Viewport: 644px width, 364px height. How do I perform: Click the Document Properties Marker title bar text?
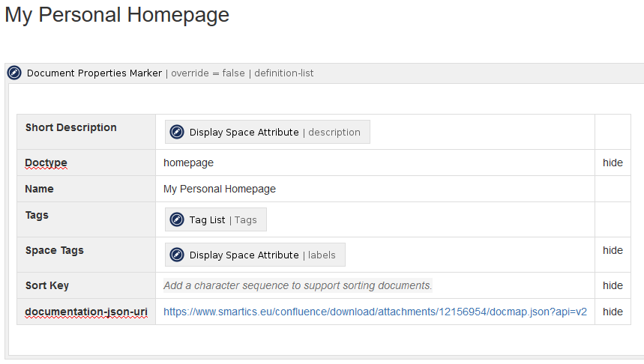(x=94, y=73)
